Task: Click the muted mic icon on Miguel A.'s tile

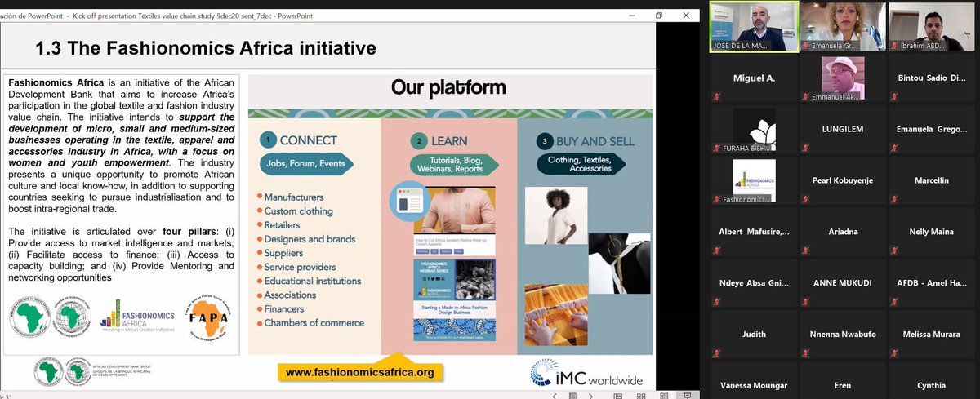Action: (x=715, y=98)
